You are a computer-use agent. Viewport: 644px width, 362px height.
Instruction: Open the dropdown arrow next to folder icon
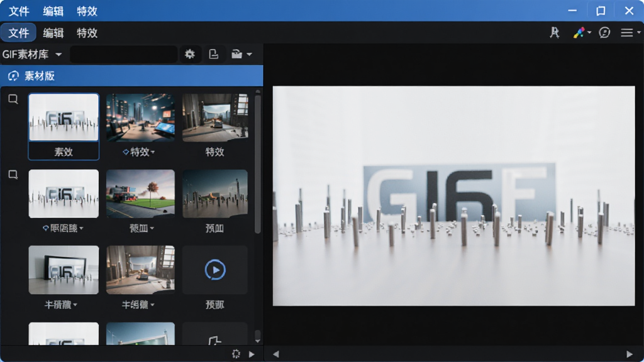pyautogui.click(x=249, y=54)
